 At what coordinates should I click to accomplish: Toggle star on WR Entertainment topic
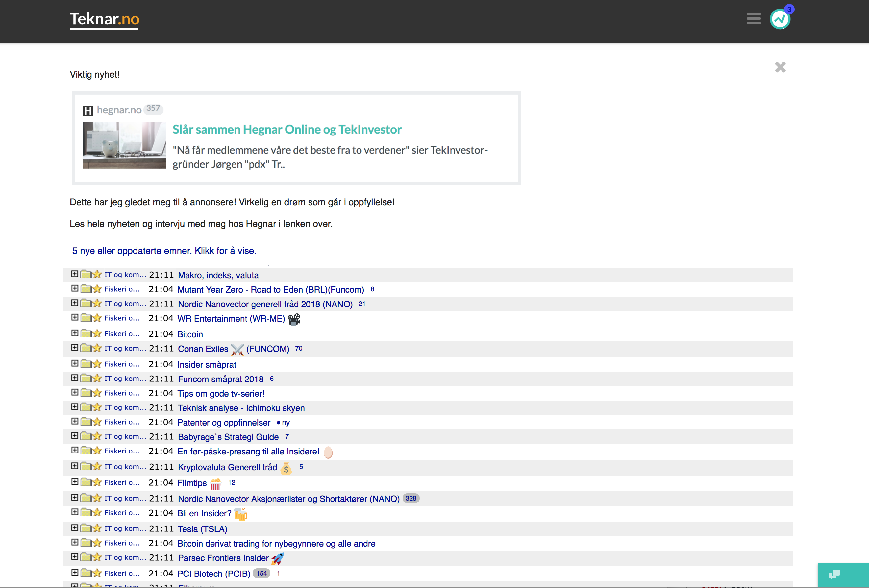click(x=97, y=317)
